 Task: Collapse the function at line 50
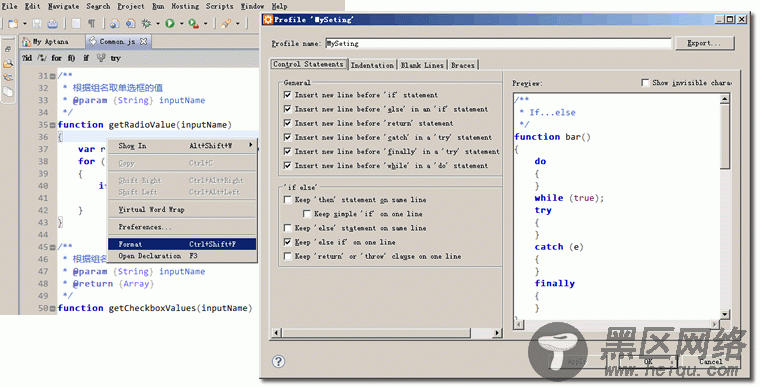pos(52,308)
